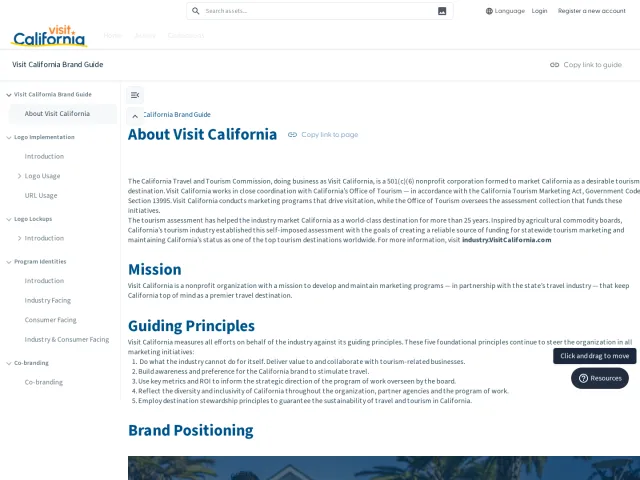Viewport: 640px width, 480px height.
Task: Open Introduction under Program Identities
Action: click(x=44, y=281)
